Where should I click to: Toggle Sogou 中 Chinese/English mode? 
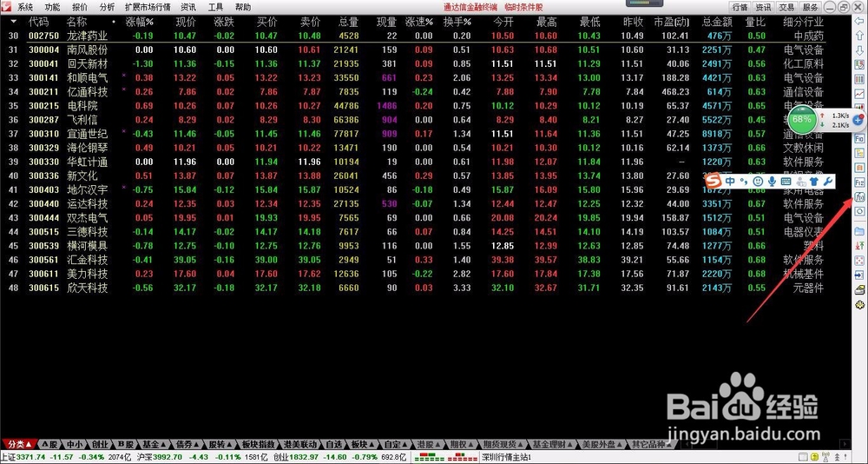[730, 182]
